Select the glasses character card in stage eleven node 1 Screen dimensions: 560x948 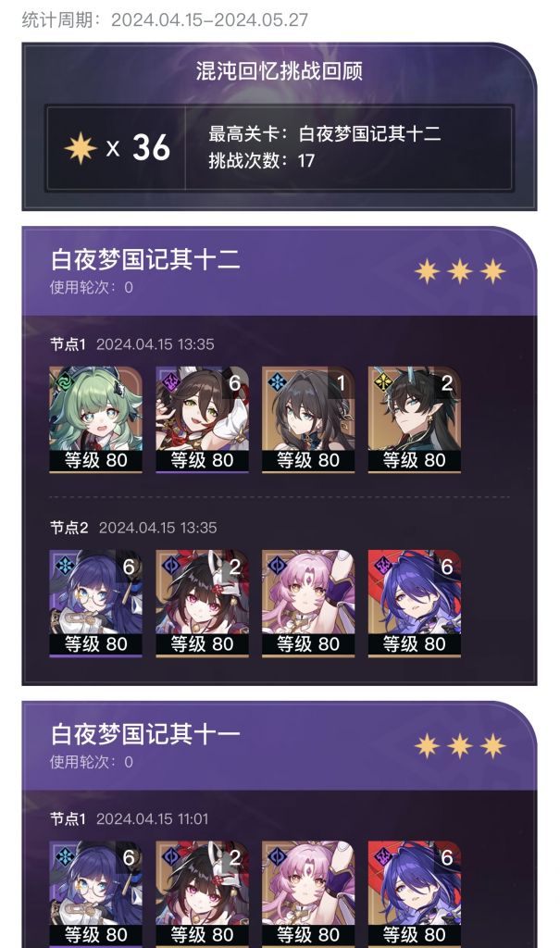click(x=95, y=894)
